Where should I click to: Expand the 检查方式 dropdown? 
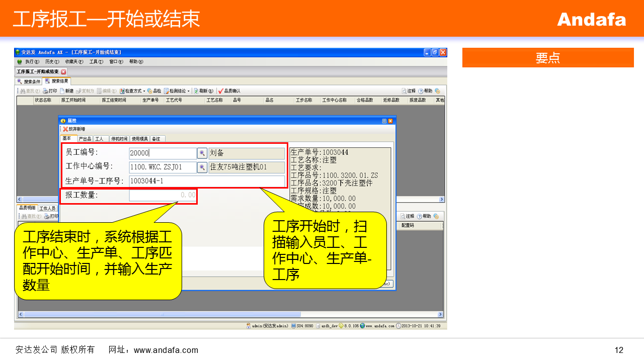pyautogui.click(x=144, y=92)
